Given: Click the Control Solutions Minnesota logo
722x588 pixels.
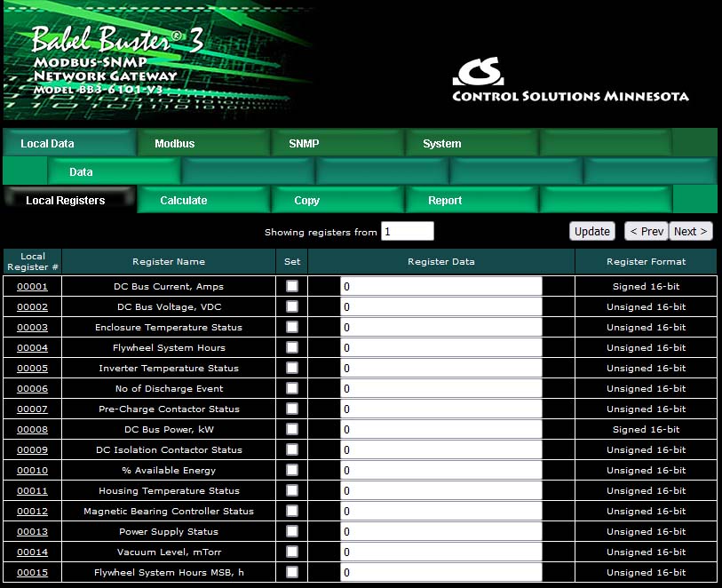Looking at the screenshot, I should point(569,81).
